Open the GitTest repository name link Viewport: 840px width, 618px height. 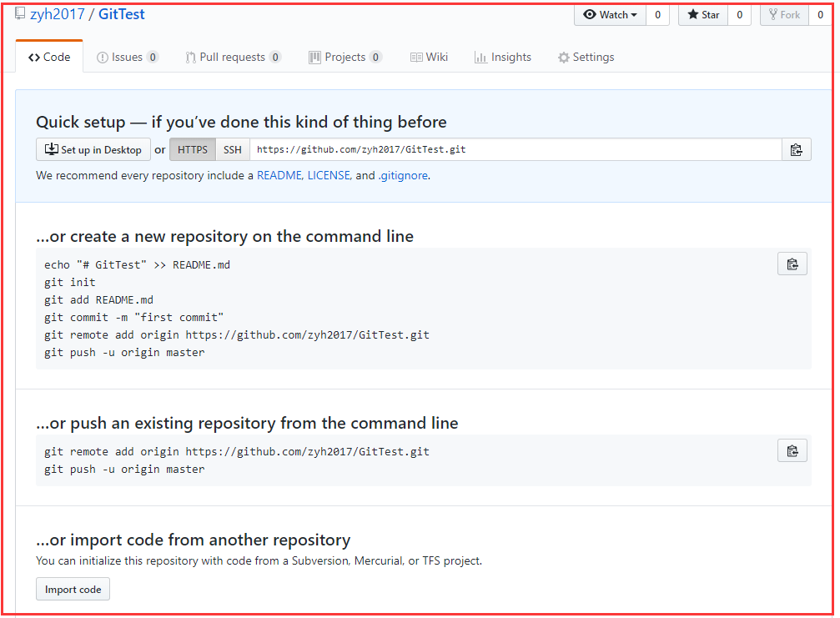coord(121,14)
